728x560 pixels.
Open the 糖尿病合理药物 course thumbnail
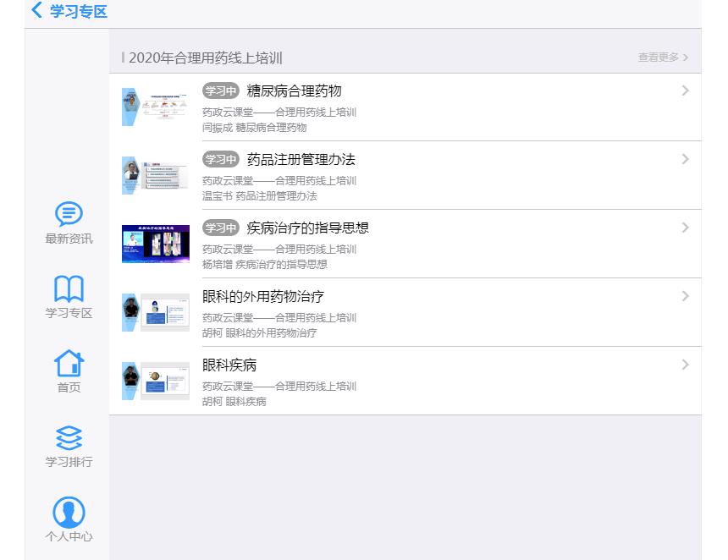156,107
